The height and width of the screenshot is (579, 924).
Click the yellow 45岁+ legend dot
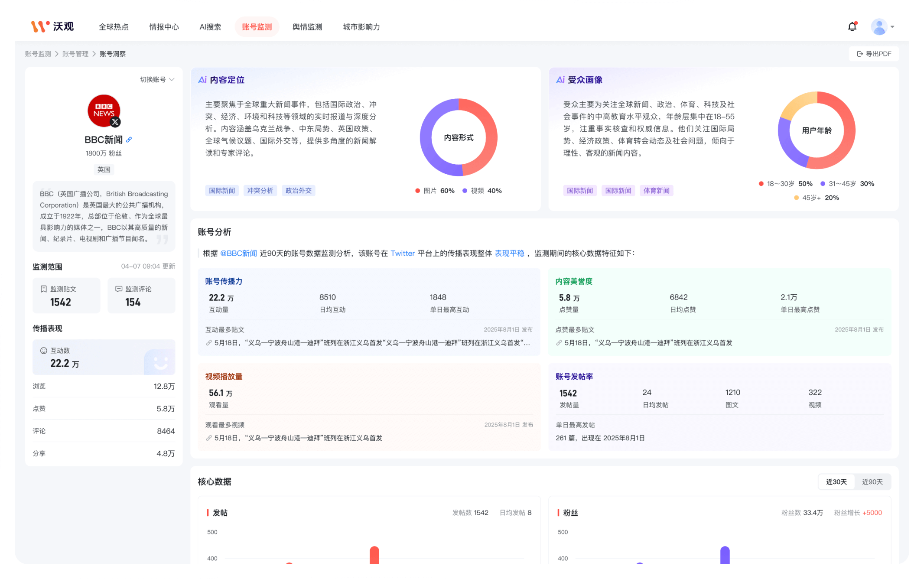click(796, 198)
